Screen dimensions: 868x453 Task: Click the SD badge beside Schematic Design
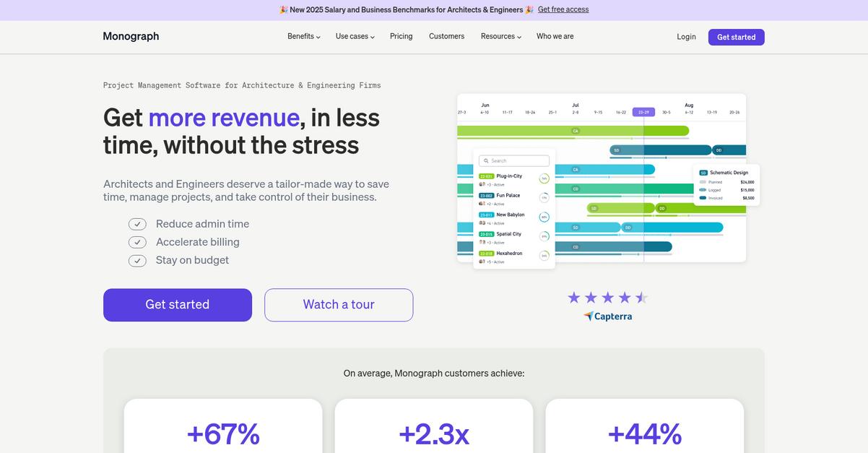pos(703,173)
